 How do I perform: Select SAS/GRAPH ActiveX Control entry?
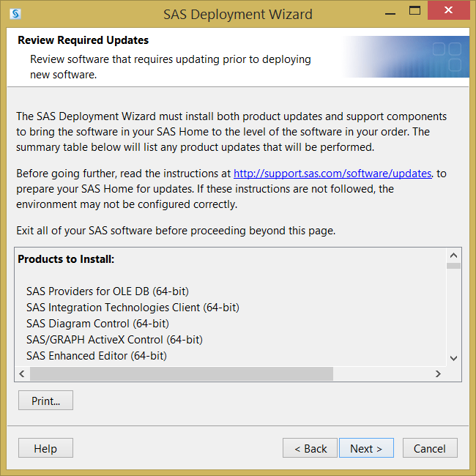point(114,340)
